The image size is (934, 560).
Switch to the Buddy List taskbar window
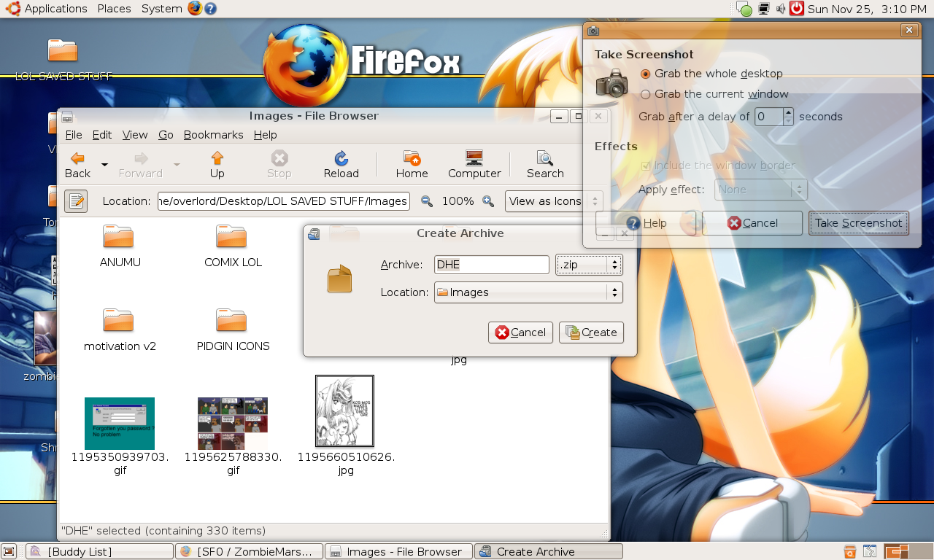coord(99,551)
